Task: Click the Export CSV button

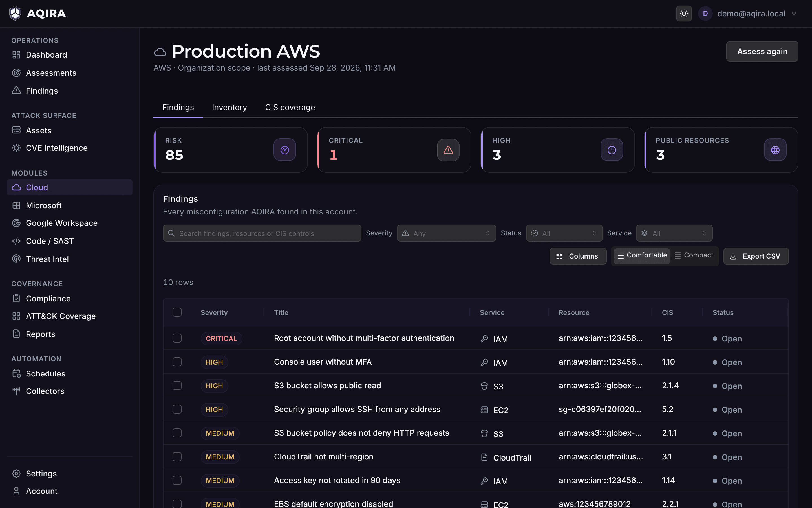Action: coord(756,256)
